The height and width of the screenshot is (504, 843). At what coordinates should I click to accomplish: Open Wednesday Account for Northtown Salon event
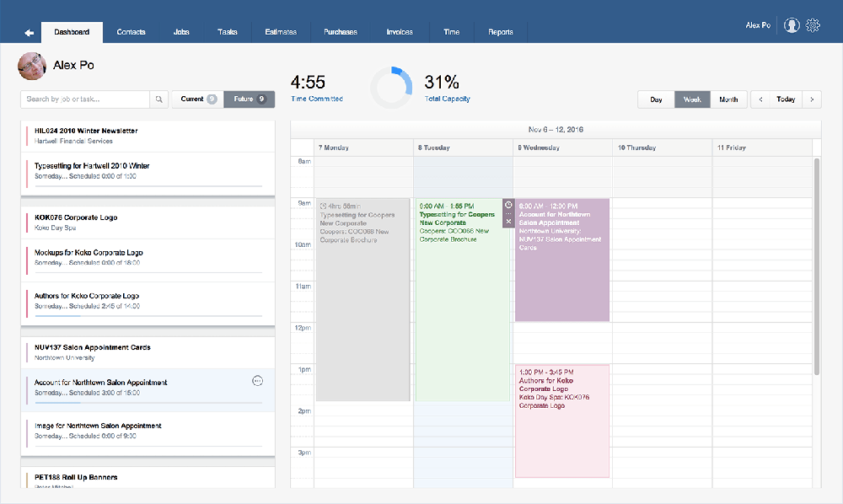[x=562, y=260]
